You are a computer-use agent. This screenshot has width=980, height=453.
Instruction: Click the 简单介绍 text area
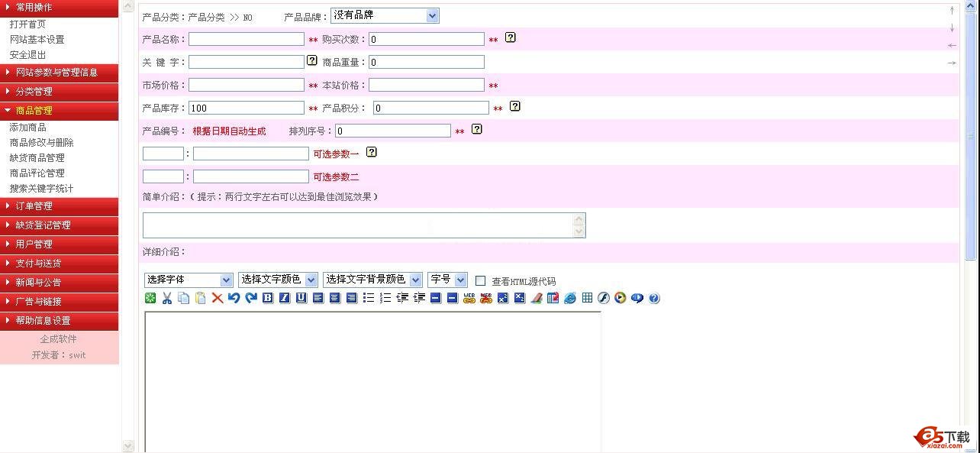point(364,225)
